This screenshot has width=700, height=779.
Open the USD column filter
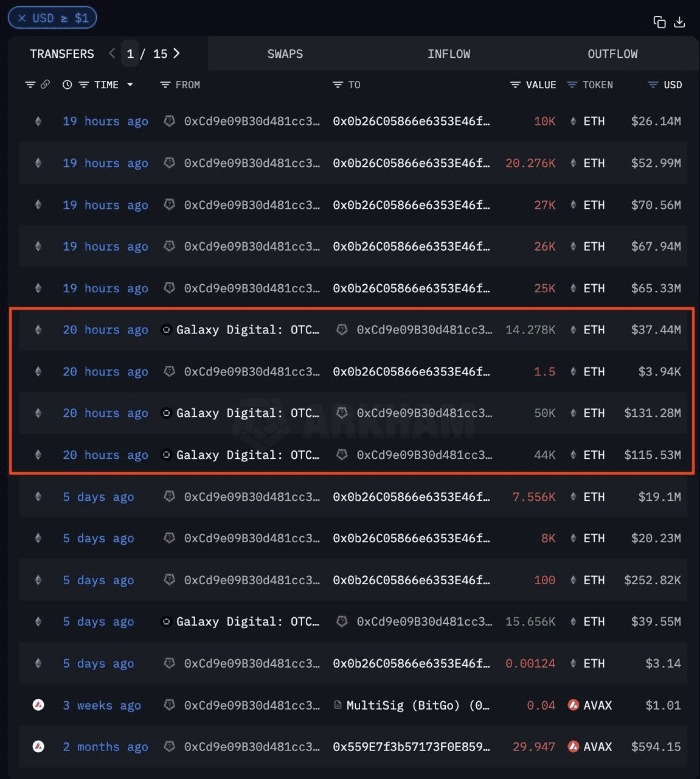653,85
